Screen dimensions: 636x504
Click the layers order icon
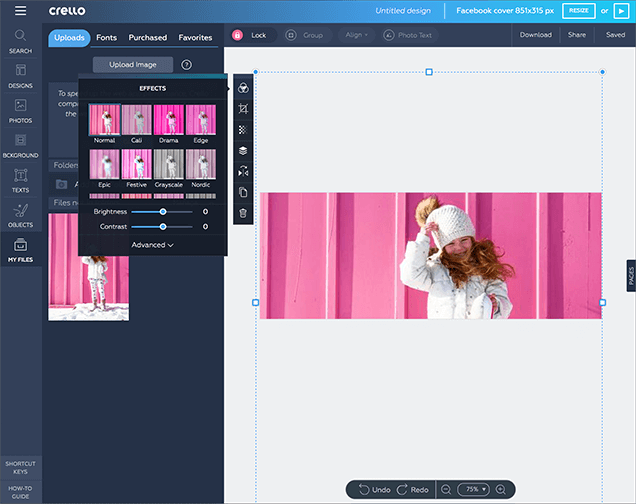coord(243,151)
